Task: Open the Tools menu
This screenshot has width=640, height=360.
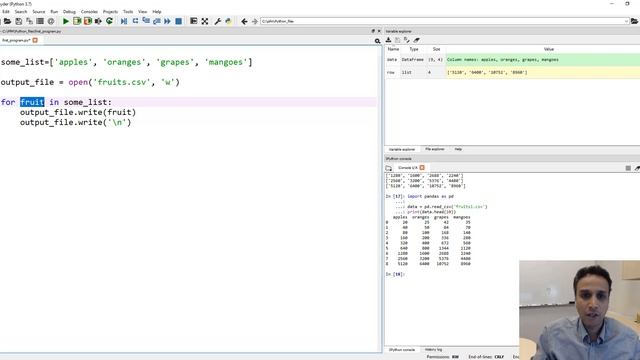Action: pyautogui.click(x=128, y=11)
